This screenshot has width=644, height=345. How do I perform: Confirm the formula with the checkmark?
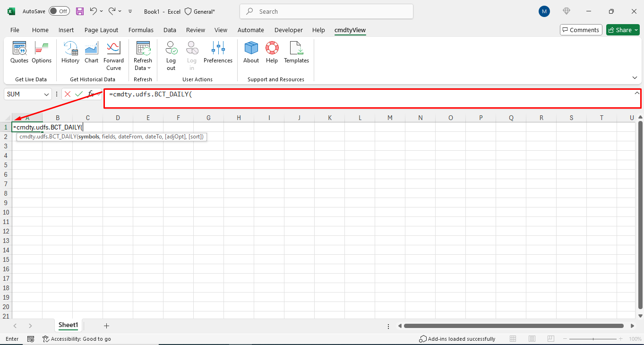[79, 94]
